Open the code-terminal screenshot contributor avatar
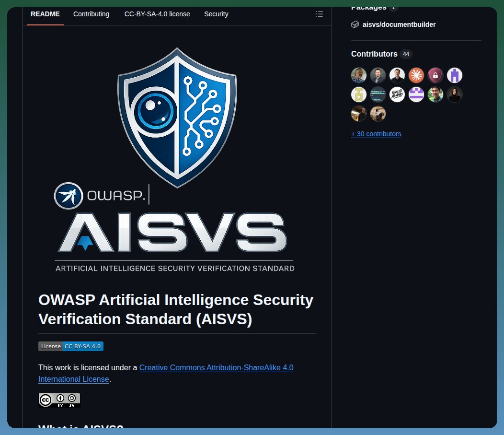Screen dimensions: 504x435 tap(378, 94)
